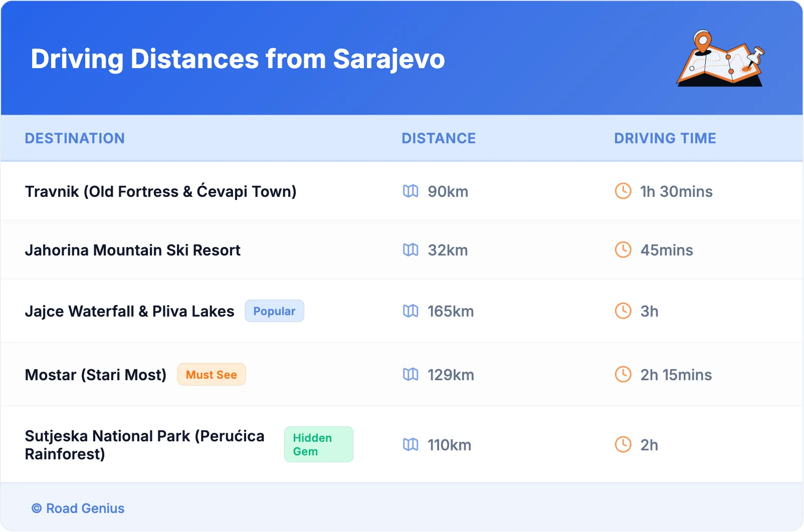The height and width of the screenshot is (532, 804).
Task: Click the 3h driving time for Jajce
Action: (x=649, y=312)
